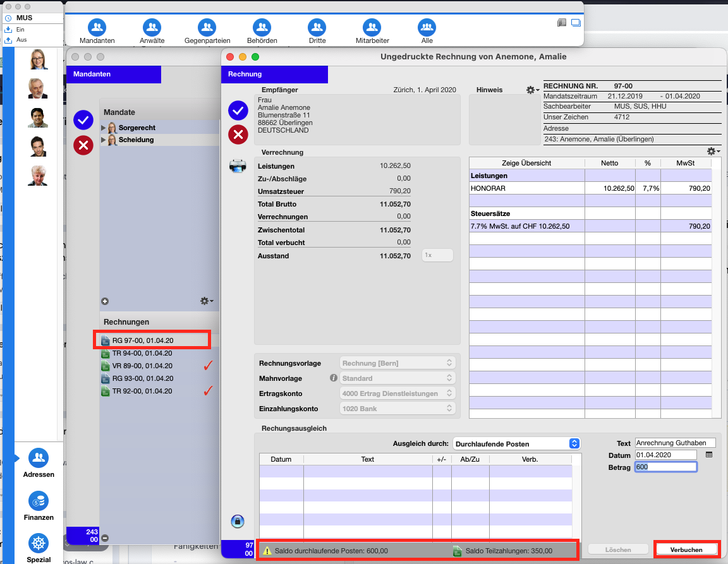Open the gear menu below the Mandate list
This screenshot has height=564, width=728.
tap(207, 301)
